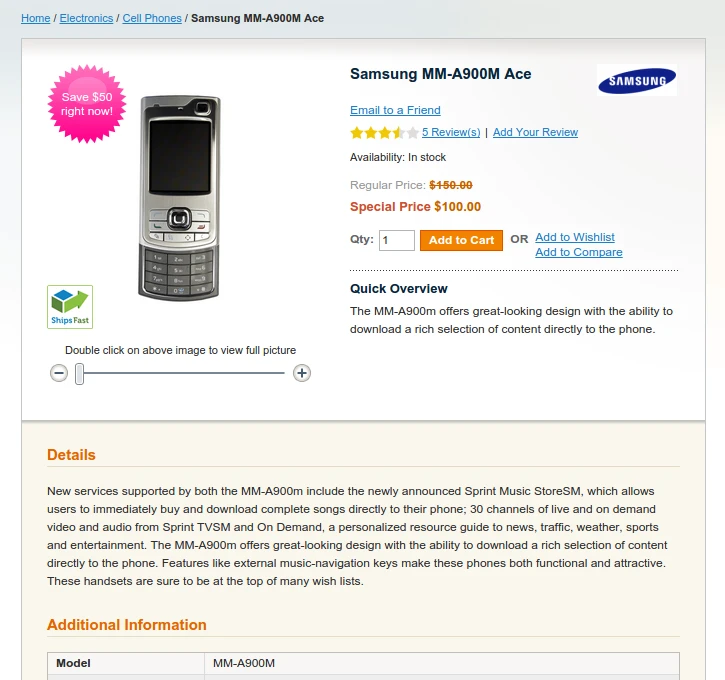View the 5 Review(s) link
The width and height of the screenshot is (725, 680).
point(451,132)
